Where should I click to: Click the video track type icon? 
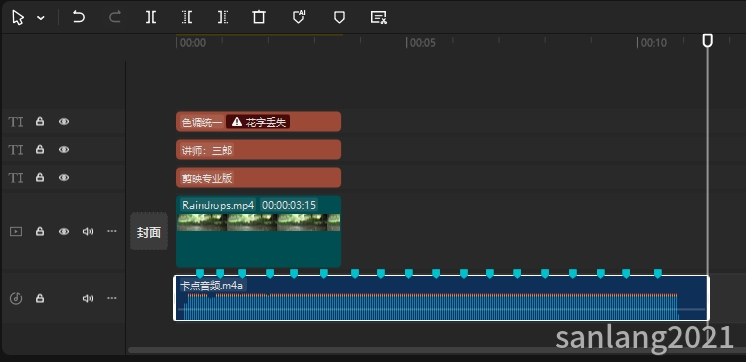(16, 232)
